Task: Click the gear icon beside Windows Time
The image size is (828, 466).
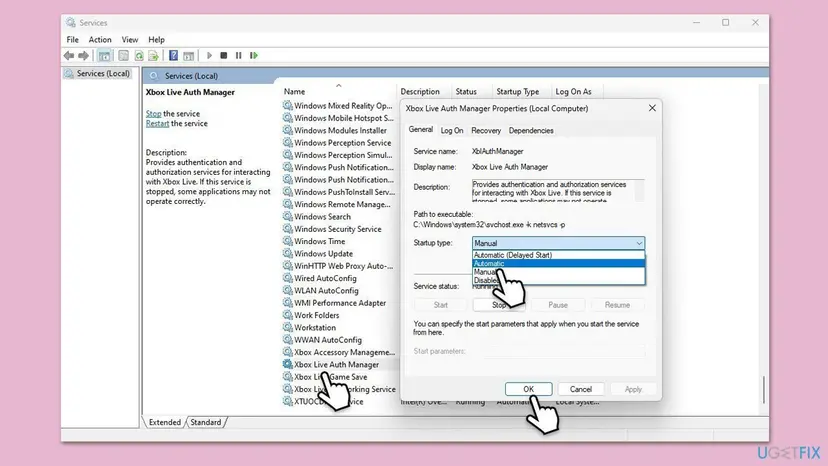Action: coord(287,241)
